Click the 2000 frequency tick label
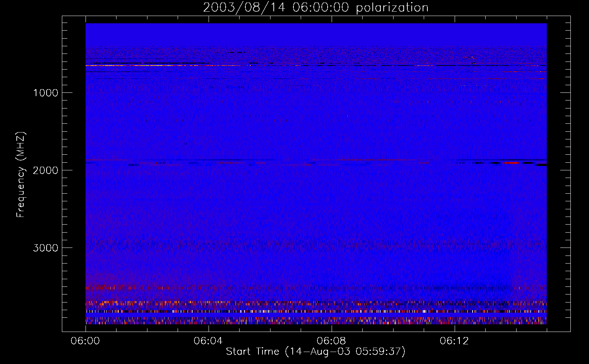 (46, 170)
